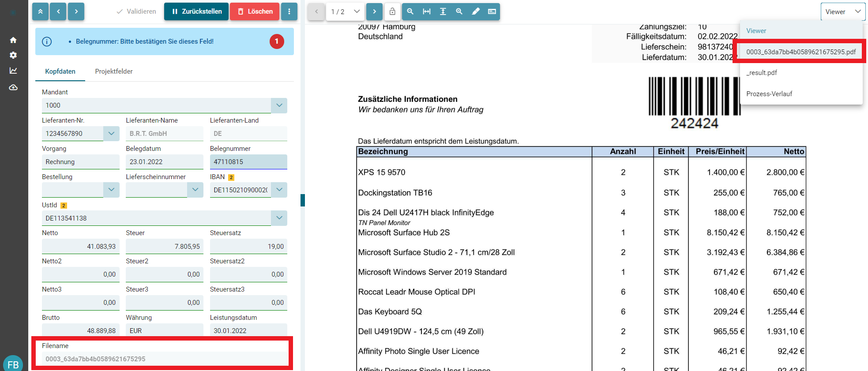Expand the Lieferscheinnummer dropdown arrow

coord(195,190)
